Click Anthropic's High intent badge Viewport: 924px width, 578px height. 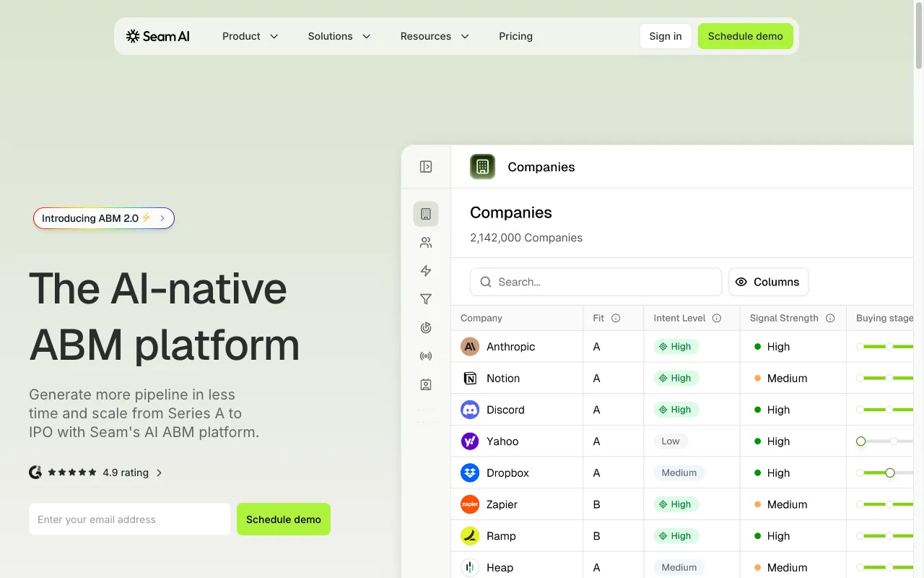pyautogui.click(x=676, y=347)
